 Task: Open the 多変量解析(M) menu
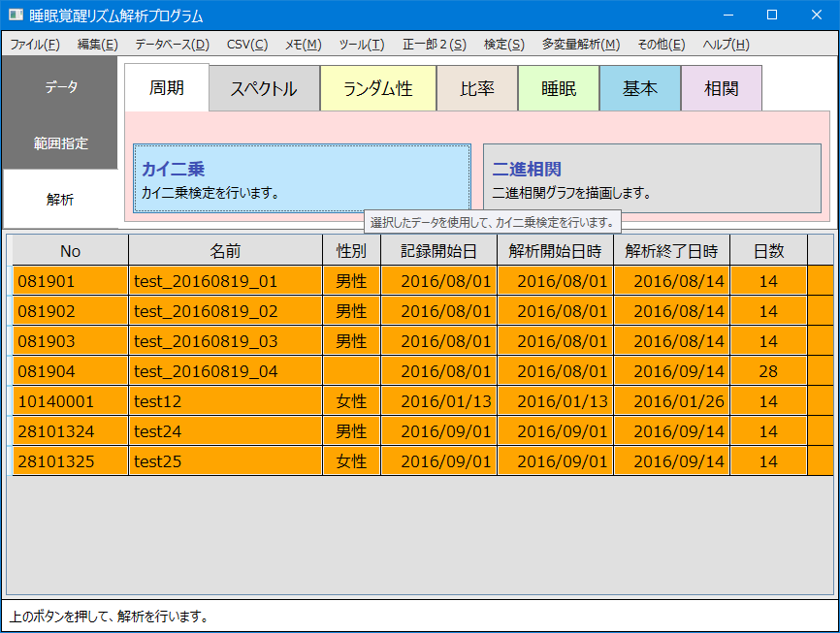click(581, 45)
